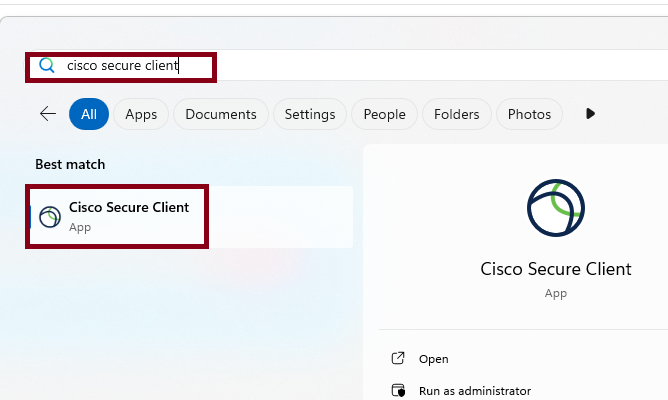
Task: Click the Run as administrator shield icon
Action: 398,391
